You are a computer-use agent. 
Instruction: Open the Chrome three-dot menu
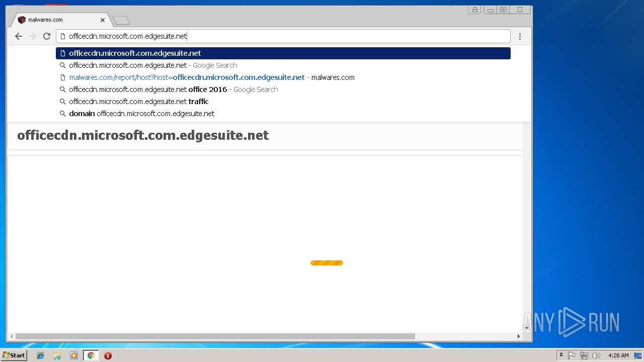click(x=520, y=36)
